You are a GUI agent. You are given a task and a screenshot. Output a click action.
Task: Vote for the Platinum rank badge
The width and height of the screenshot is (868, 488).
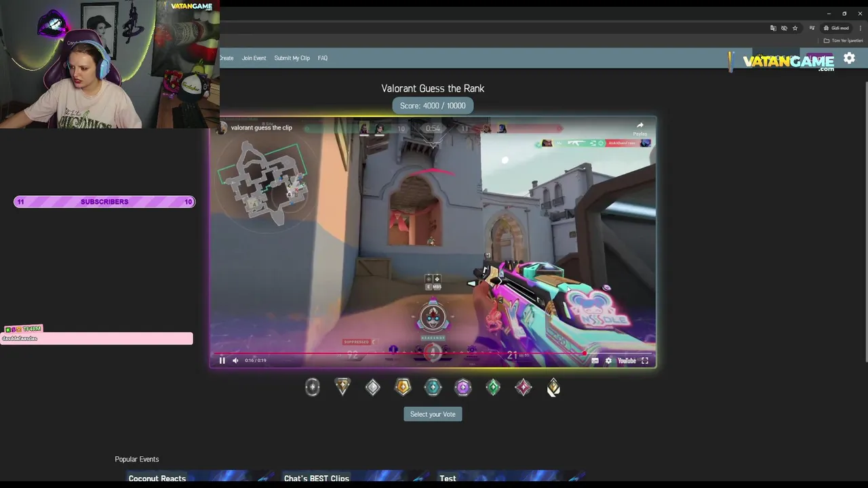pos(433,387)
